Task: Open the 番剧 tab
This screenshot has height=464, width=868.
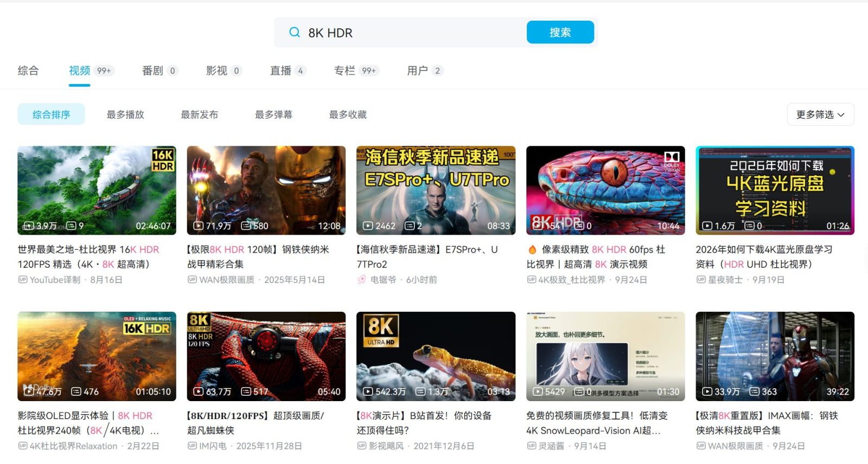Action: point(159,70)
